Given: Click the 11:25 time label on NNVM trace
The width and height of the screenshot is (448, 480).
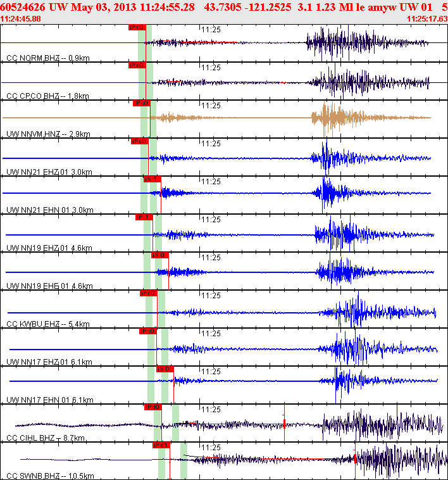Looking at the screenshot, I should pyautogui.click(x=211, y=106).
